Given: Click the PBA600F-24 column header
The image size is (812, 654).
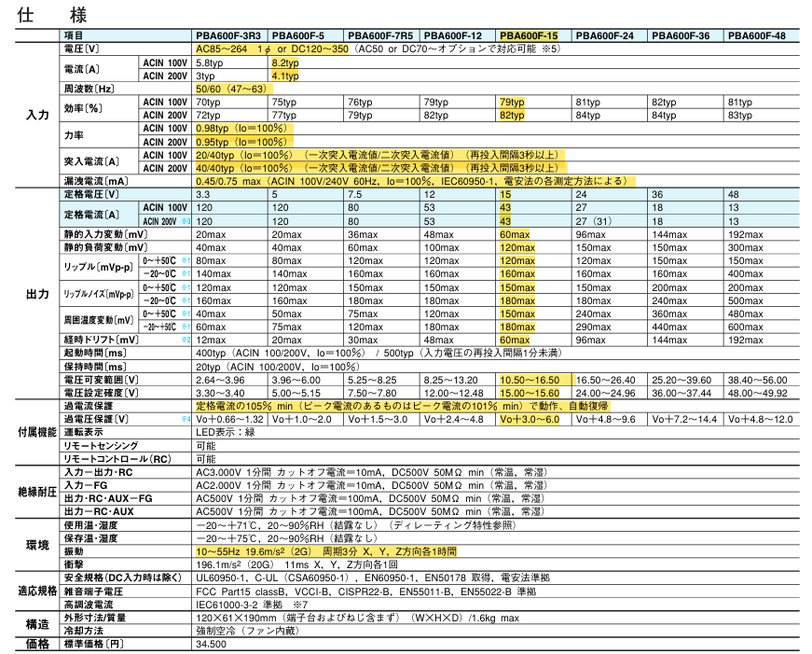Looking at the screenshot, I should click(x=604, y=35).
